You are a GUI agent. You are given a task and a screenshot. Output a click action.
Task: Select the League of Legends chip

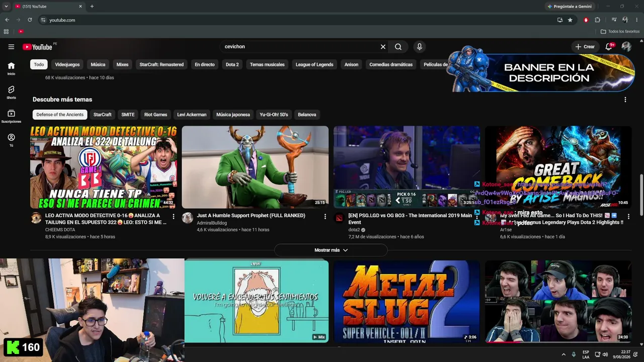314,64
